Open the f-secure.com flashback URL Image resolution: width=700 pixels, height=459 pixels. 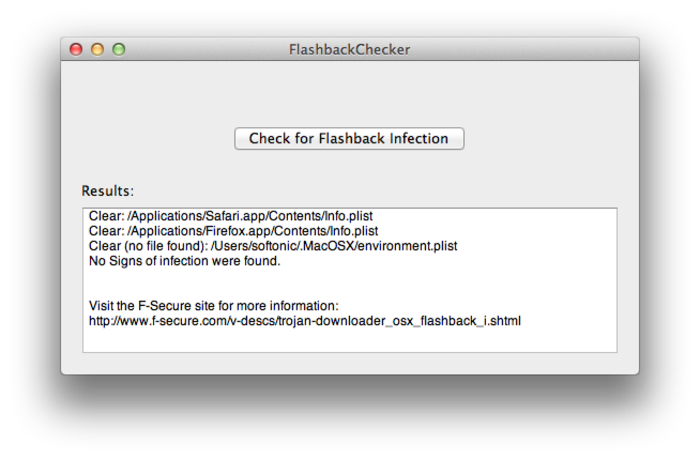[x=305, y=321]
